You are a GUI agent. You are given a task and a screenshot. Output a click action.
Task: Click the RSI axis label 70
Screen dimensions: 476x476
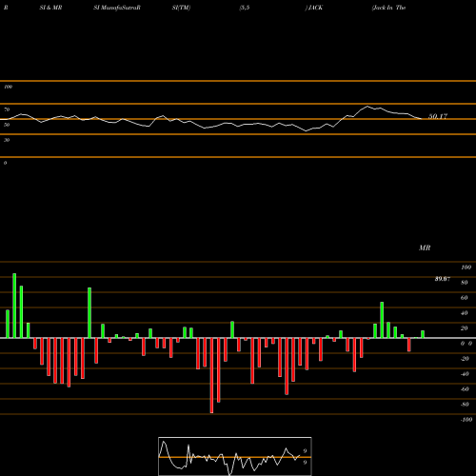[7, 109]
